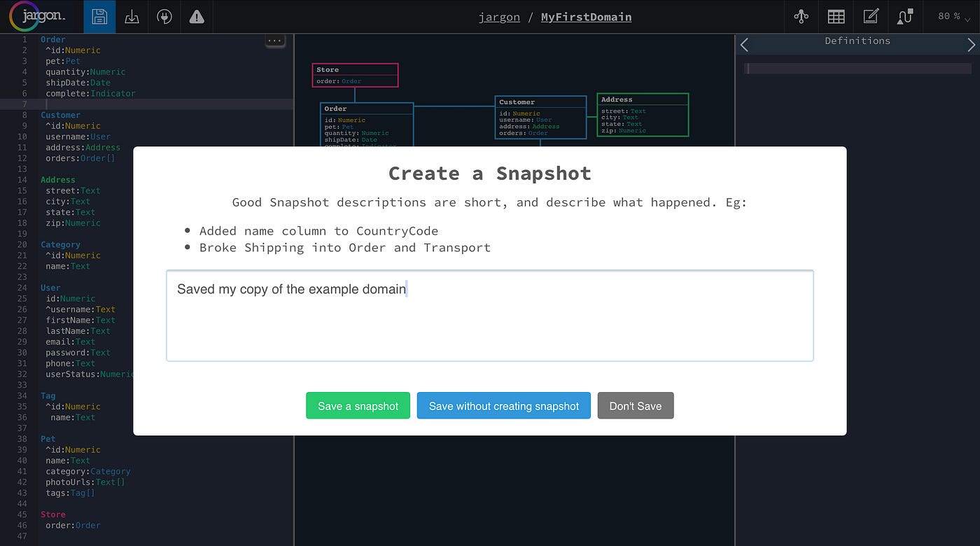980x546 pixels.
Task: Click the flow path icon next to zoom
Action: [x=905, y=17]
